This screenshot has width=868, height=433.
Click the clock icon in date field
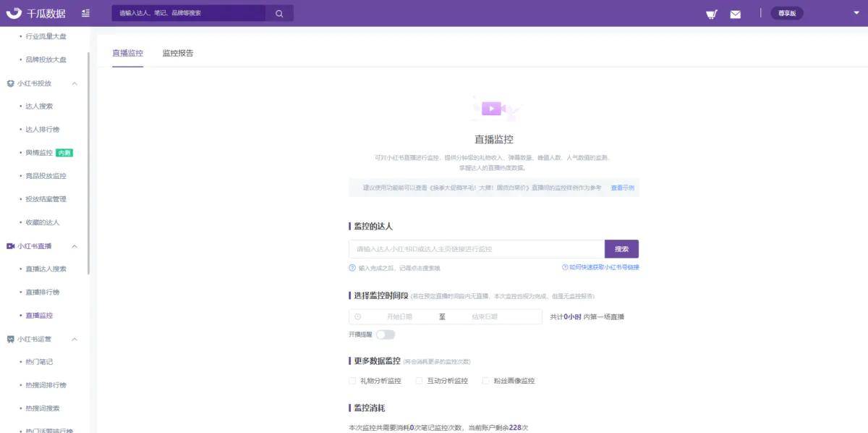[357, 316]
